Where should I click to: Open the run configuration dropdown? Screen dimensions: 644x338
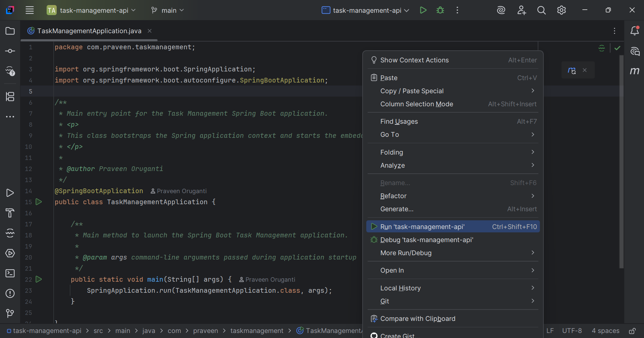tap(365, 10)
